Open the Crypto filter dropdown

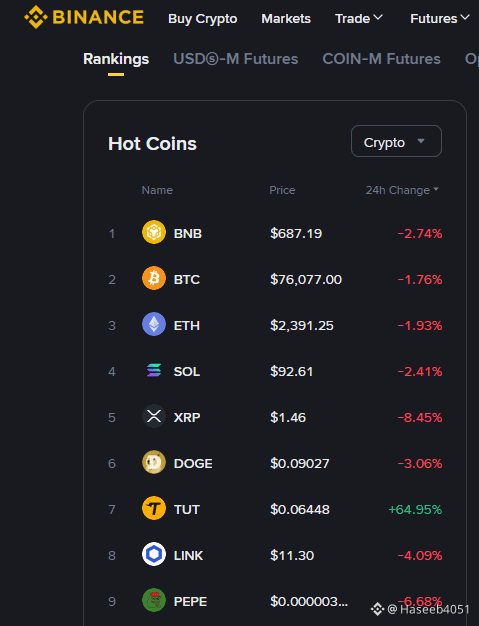click(396, 141)
